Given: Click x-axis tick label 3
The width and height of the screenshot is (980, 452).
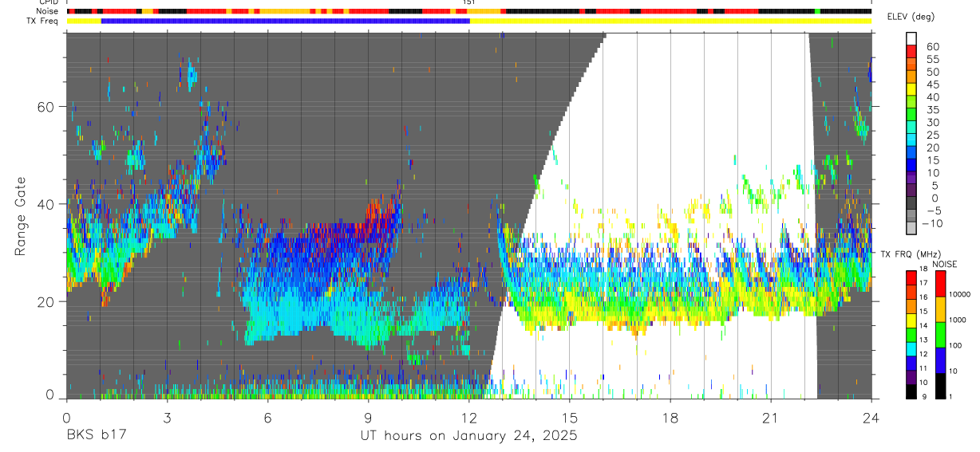Looking at the screenshot, I should pyautogui.click(x=167, y=418).
